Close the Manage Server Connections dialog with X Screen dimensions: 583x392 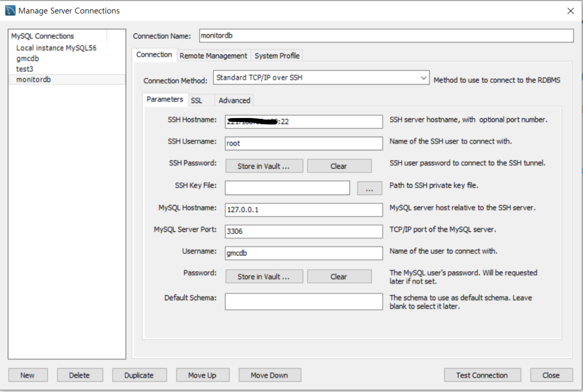(x=570, y=11)
